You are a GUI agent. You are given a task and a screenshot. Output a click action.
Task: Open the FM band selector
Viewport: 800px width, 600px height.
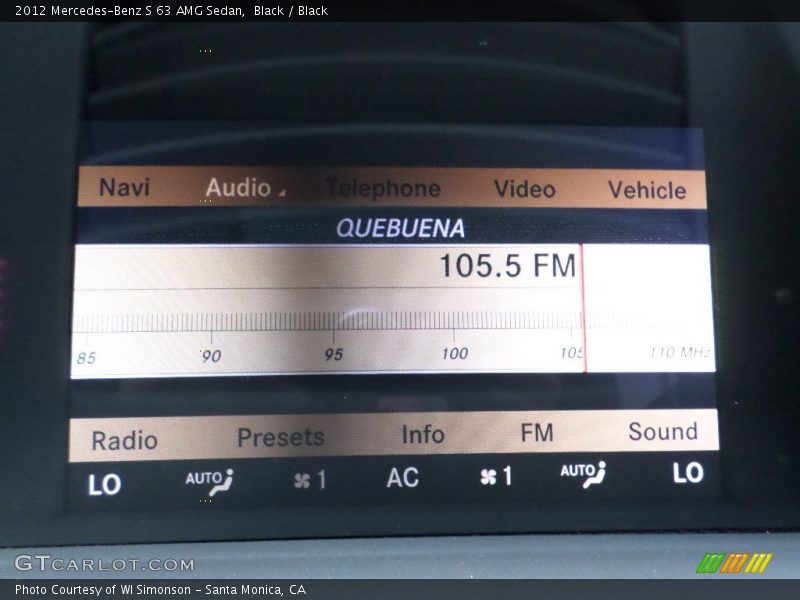click(536, 433)
